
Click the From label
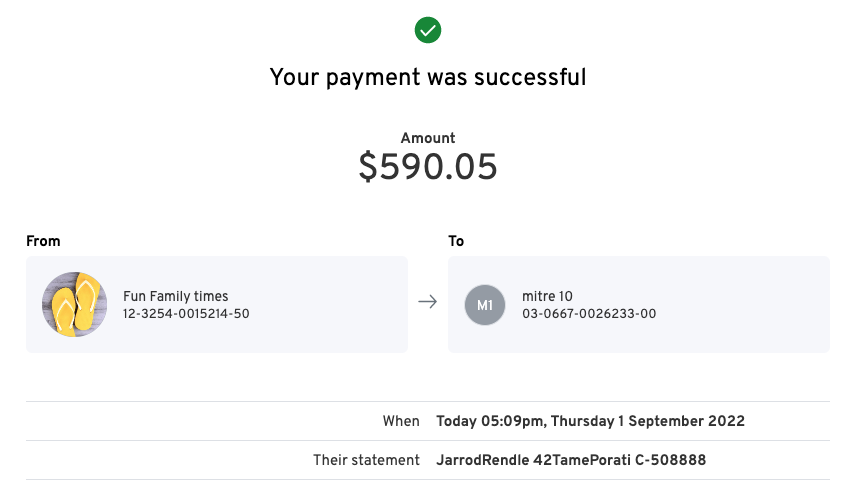pos(43,241)
